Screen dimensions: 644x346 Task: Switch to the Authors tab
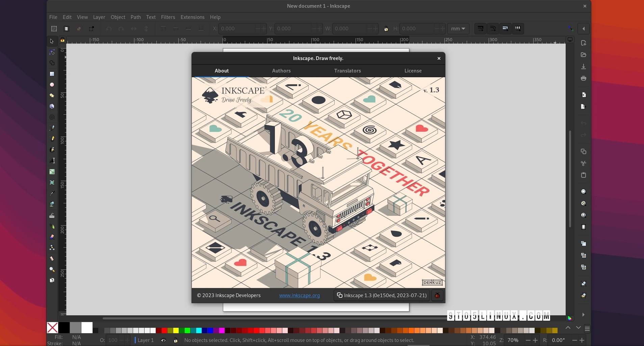(x=282, y=71)
